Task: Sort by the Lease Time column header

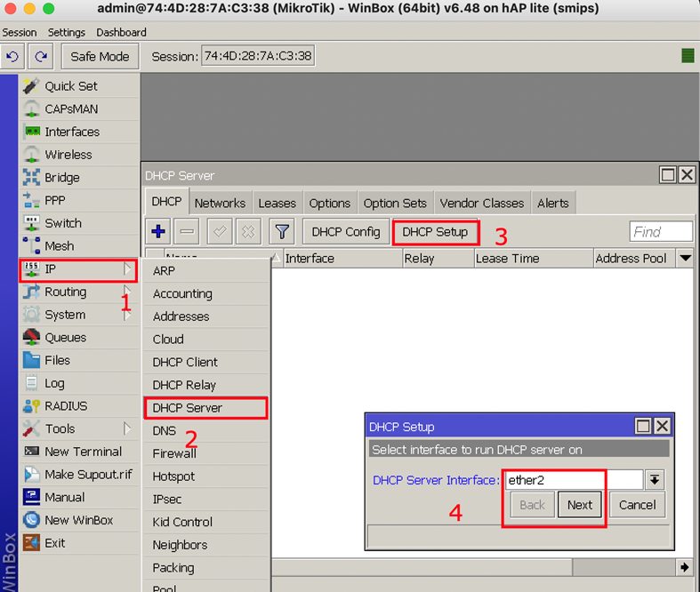Action: [534, 259]
